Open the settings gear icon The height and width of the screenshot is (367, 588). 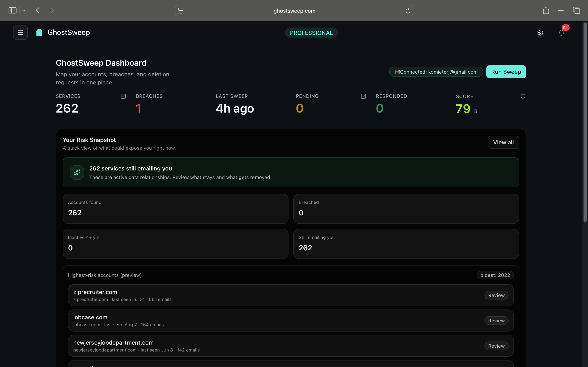click(x=540, y=33)
